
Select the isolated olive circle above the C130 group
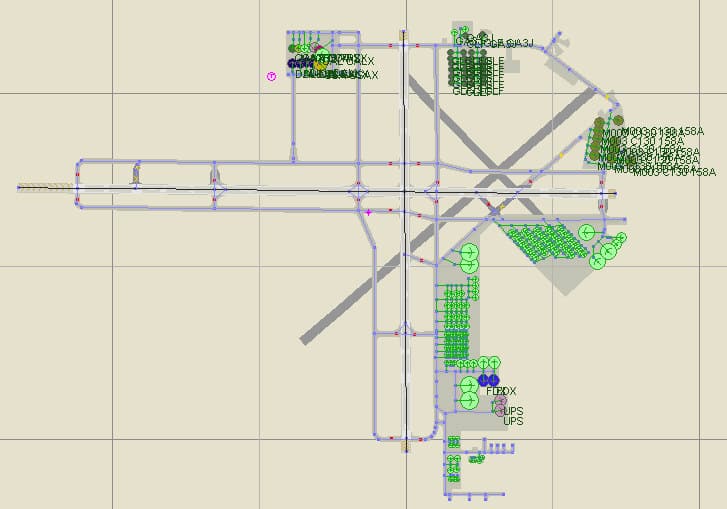click(x=619, y=121)
